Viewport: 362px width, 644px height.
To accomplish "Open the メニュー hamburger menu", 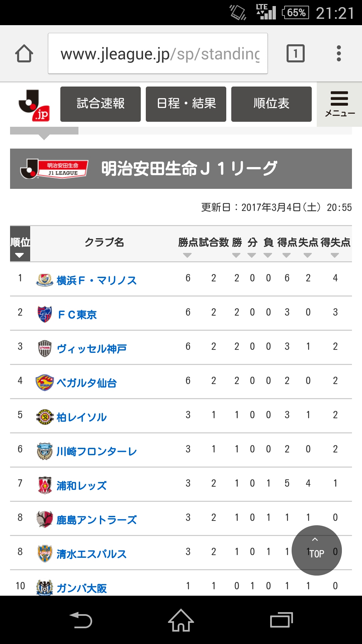I will [x=339, y=104].
